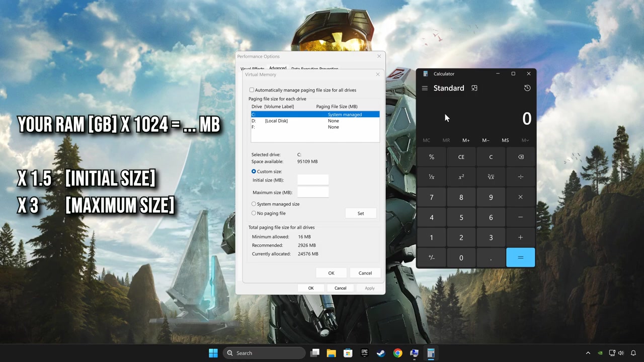Show hidden icons tray chevron
Viewport: 644px width, 362px height.
point(588,353)
